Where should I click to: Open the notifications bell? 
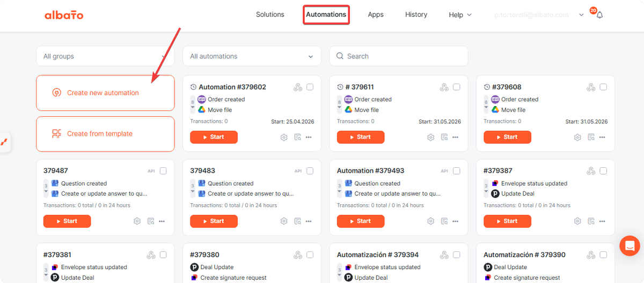tap(599, 15)
